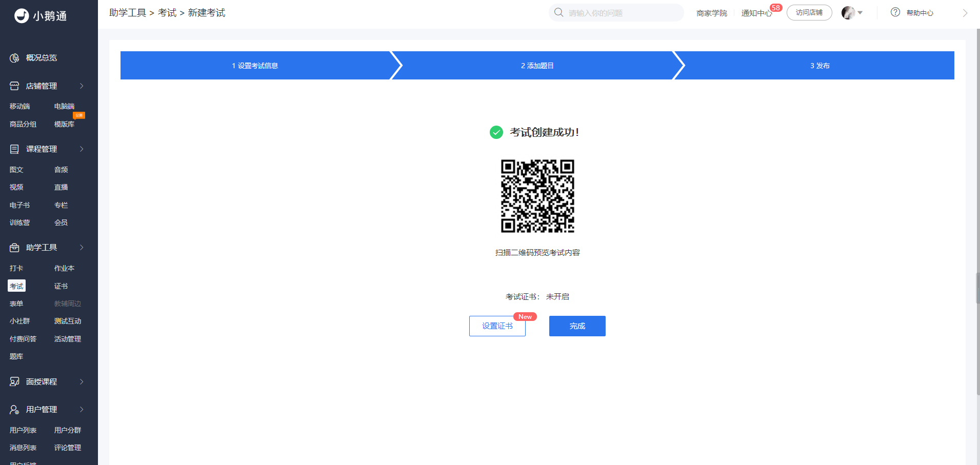This screenshot has width=980, height=465.
Task: Click the 课程管理 document icon
Action: [14, 149]
